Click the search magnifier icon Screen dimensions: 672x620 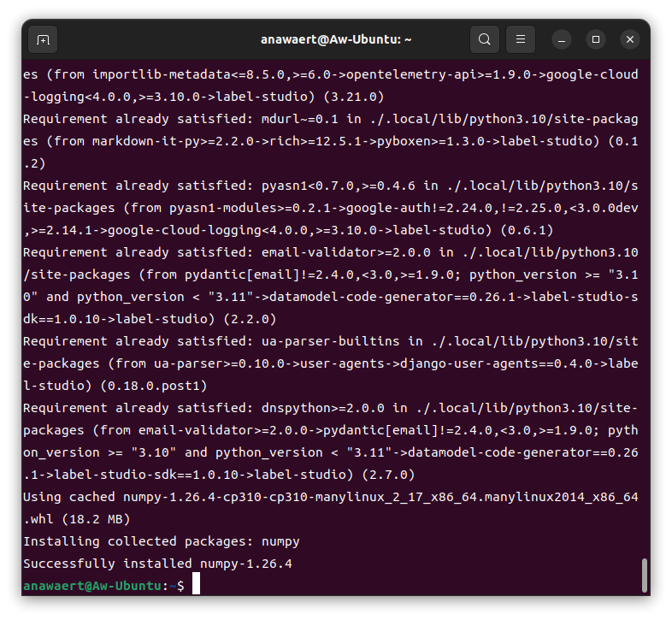click(485, 39)
